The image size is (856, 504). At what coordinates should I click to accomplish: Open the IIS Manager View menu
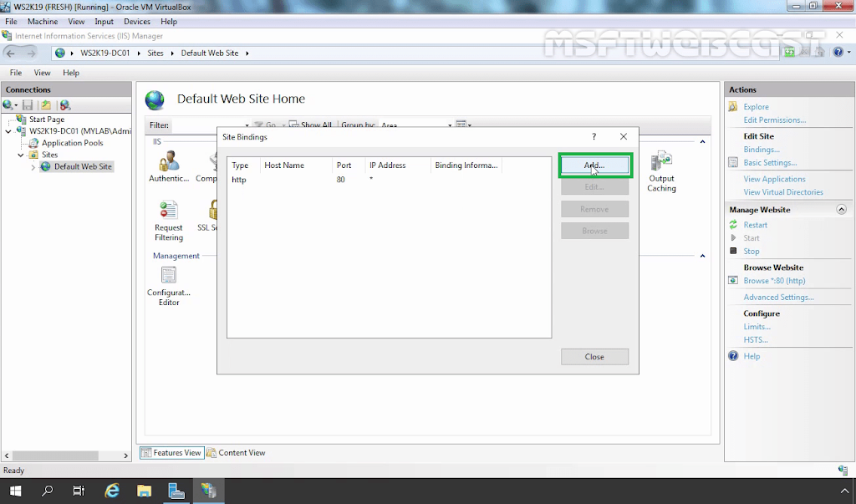point(42,73)
